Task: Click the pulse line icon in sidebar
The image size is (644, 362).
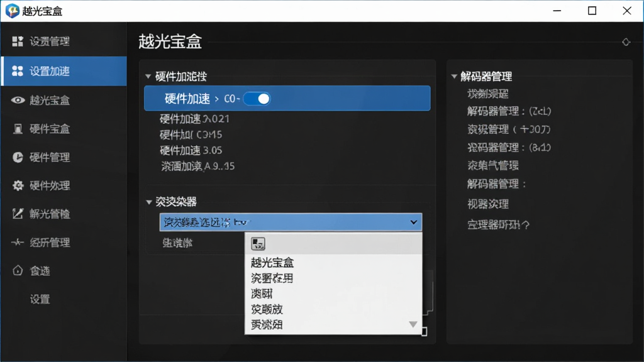Action: (x=18, y=243)
